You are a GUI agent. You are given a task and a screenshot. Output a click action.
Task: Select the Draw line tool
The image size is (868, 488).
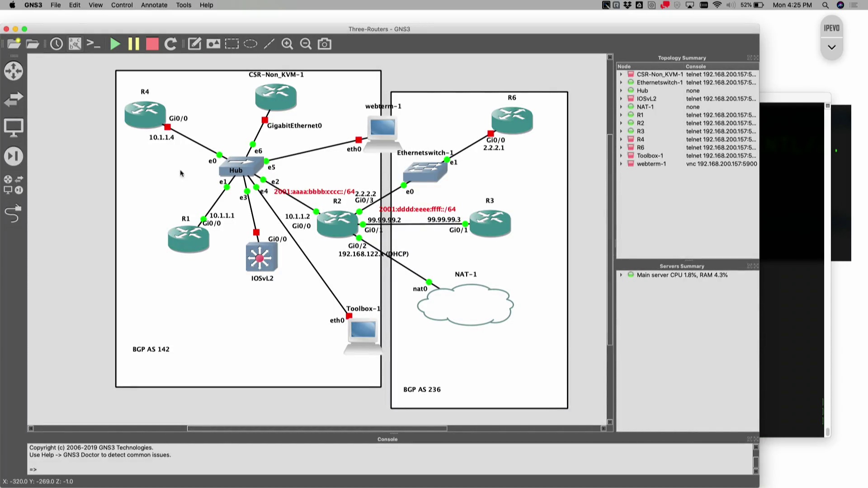pos(269,44)
